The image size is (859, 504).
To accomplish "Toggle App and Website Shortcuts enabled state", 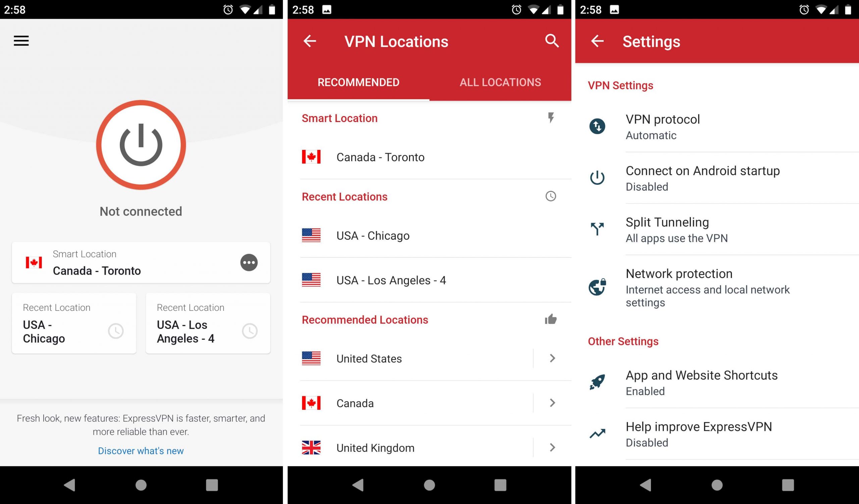I will point(718,382).
